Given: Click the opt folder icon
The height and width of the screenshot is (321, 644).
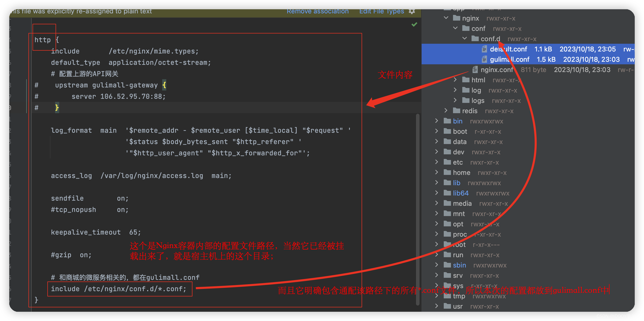Looking at the screenshot, I should click(x=447, y=224).
